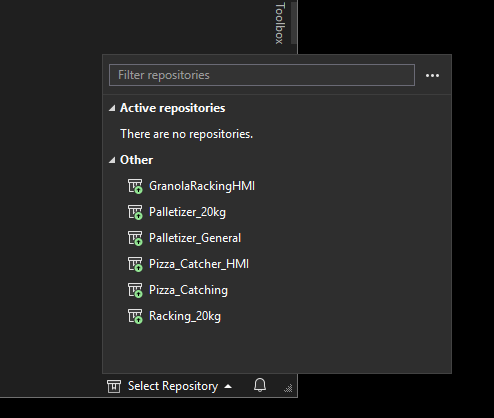Collapse the Active repositories section

(x=112, y=108)
